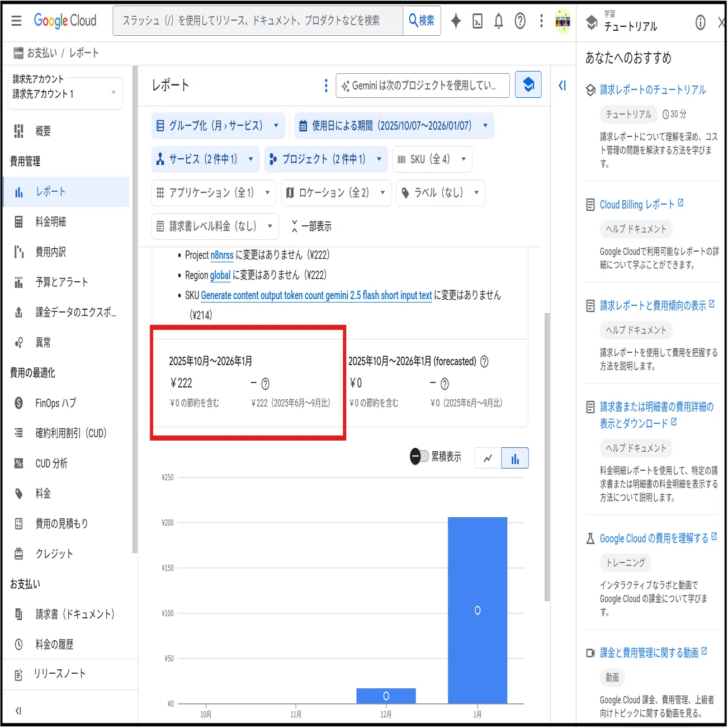Focus the resource search input field
The height and width of the screenshot is (728, 728).
[x=258, y=21]
